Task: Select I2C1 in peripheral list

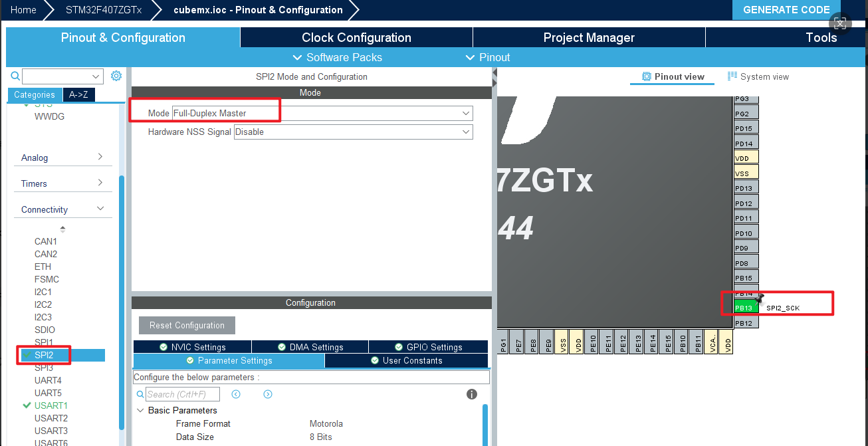Action: [43, 292]
